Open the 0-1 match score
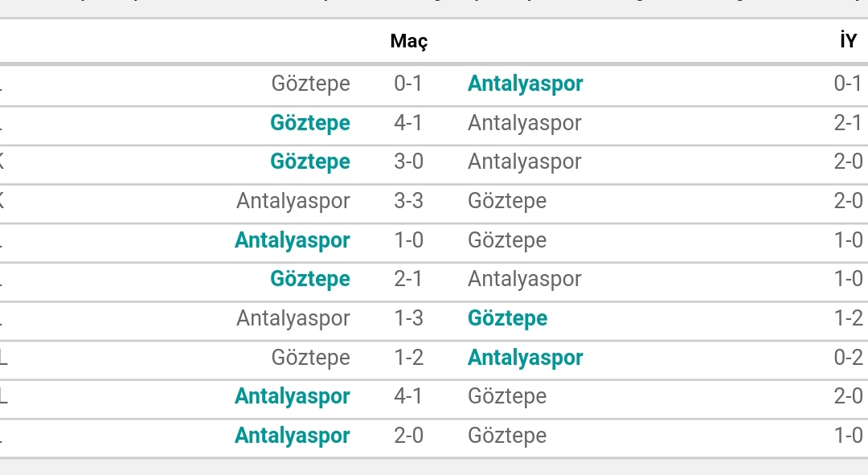This screenshot has width=868, height=475. pyautogui.click(x=408, y=84)
